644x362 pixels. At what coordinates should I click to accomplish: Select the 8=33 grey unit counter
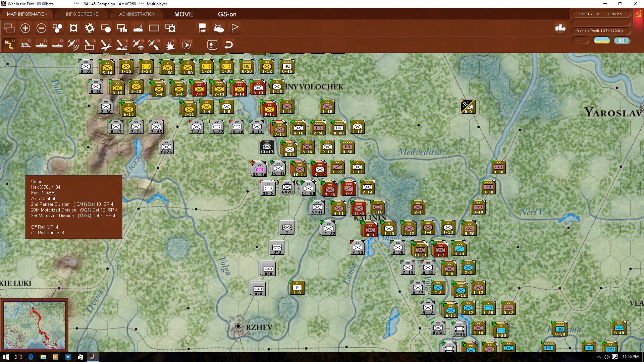[x=86, y=66]
